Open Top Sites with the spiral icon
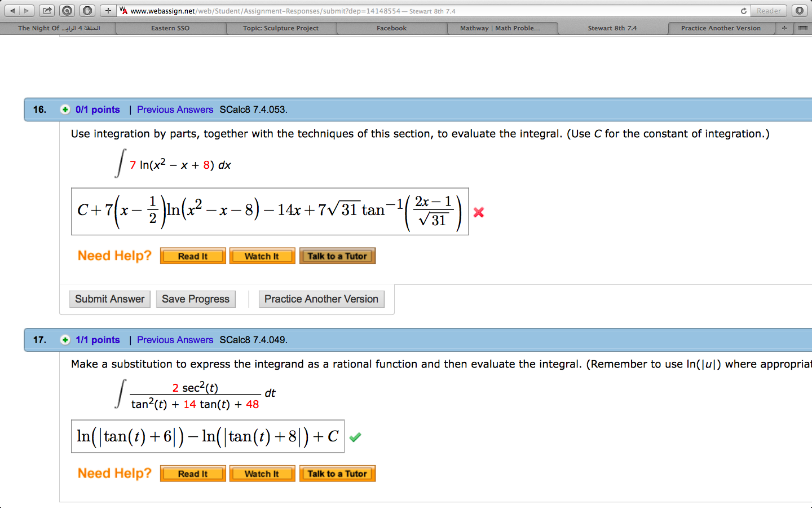812x508 pixels. pos(67,10)
